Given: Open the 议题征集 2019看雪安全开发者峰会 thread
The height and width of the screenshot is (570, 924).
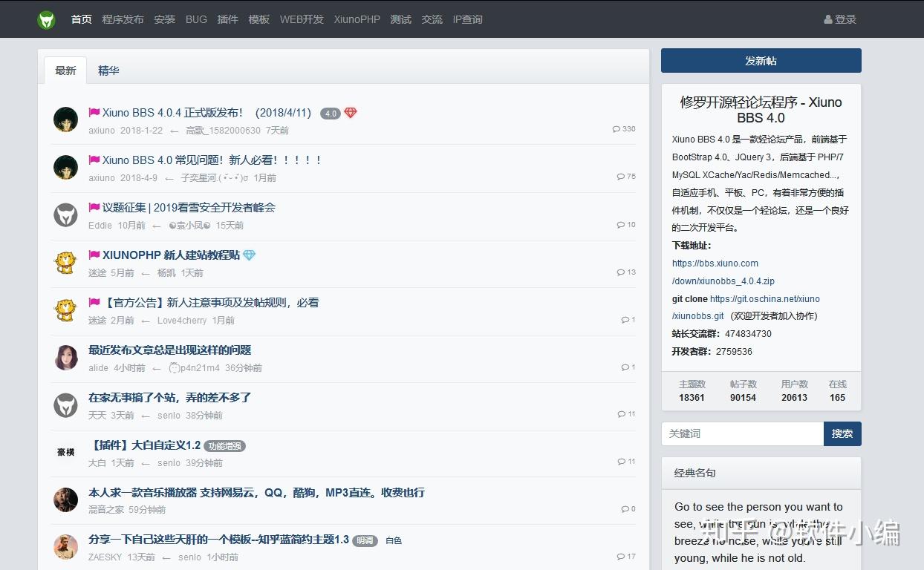Looking at the screenshot, I should [189, 208].
